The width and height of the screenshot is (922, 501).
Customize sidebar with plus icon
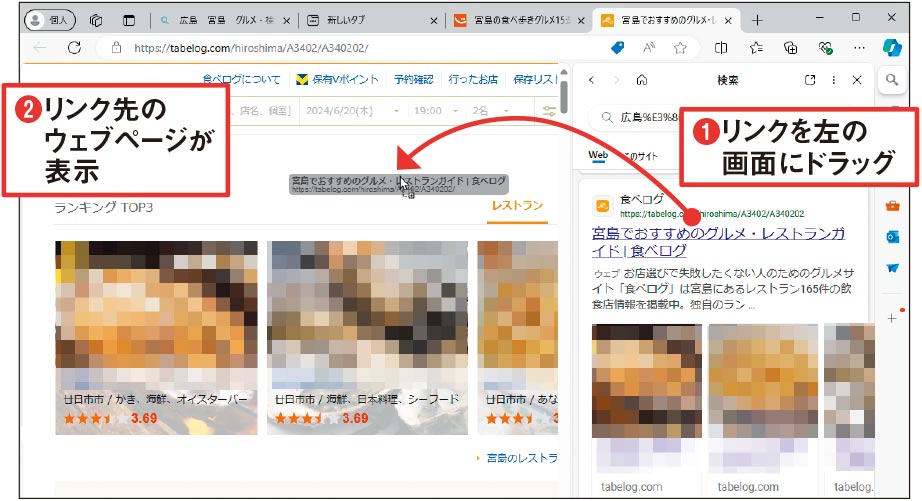click(x=893, y=318)
